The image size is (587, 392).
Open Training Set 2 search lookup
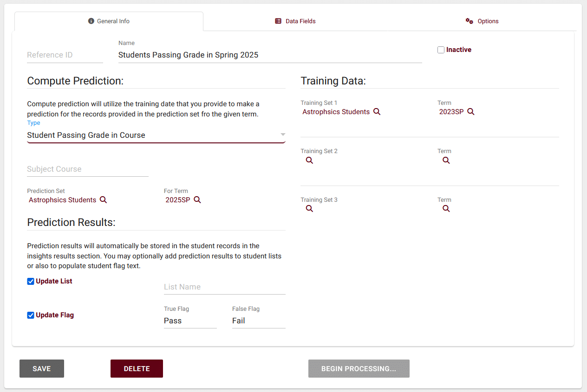[309, 161]
